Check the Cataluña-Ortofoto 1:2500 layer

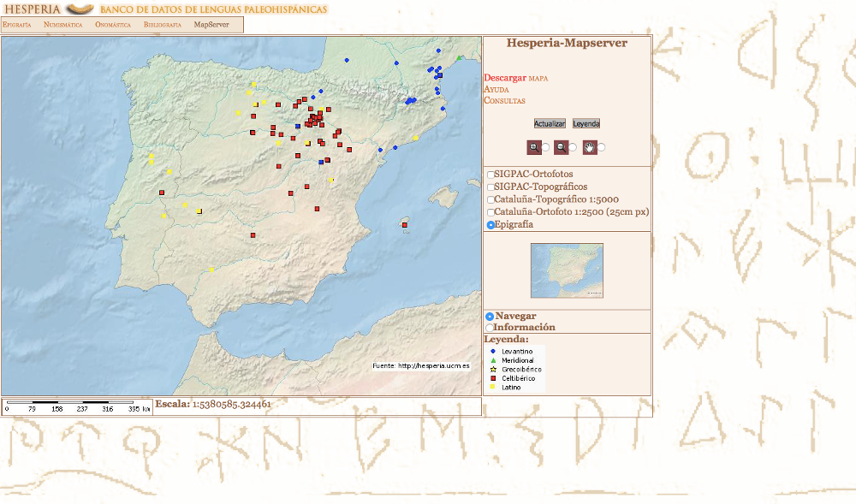coord(490,212)
